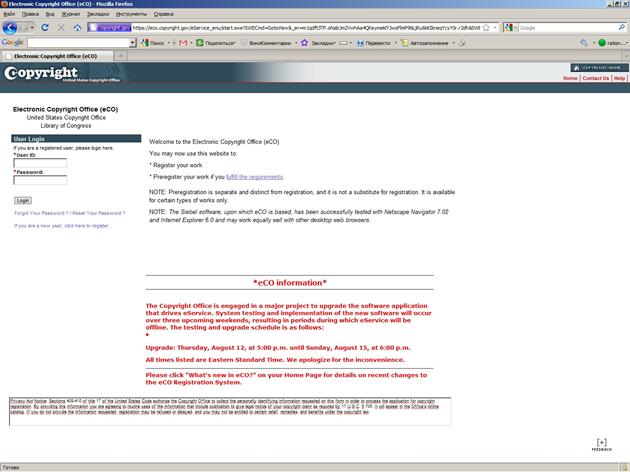Click the new user register link
Viewport: 630px width, 472px height.
[62, 226]
